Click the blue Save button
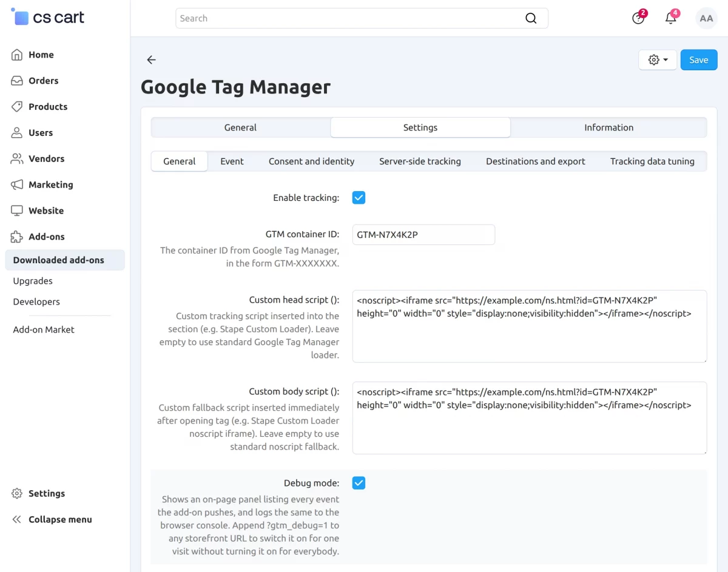Image resolution: width=728 pixels, height=572 pixels. coord(699,60)
